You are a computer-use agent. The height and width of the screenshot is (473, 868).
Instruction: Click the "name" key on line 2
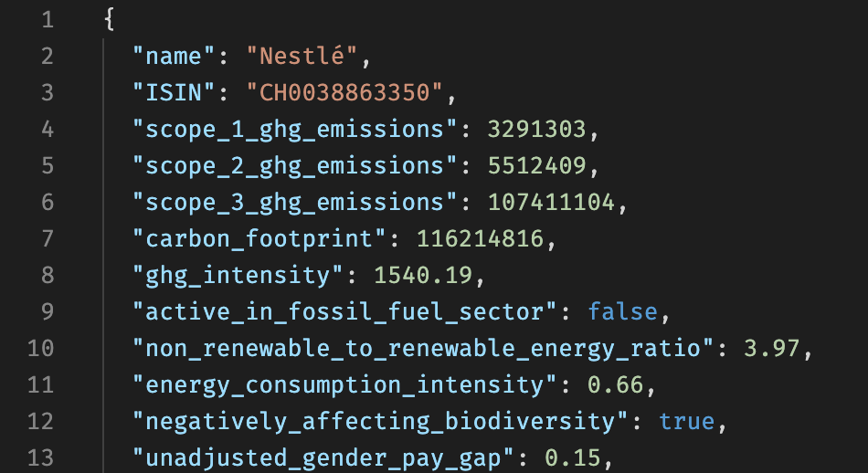pos(174,56)
